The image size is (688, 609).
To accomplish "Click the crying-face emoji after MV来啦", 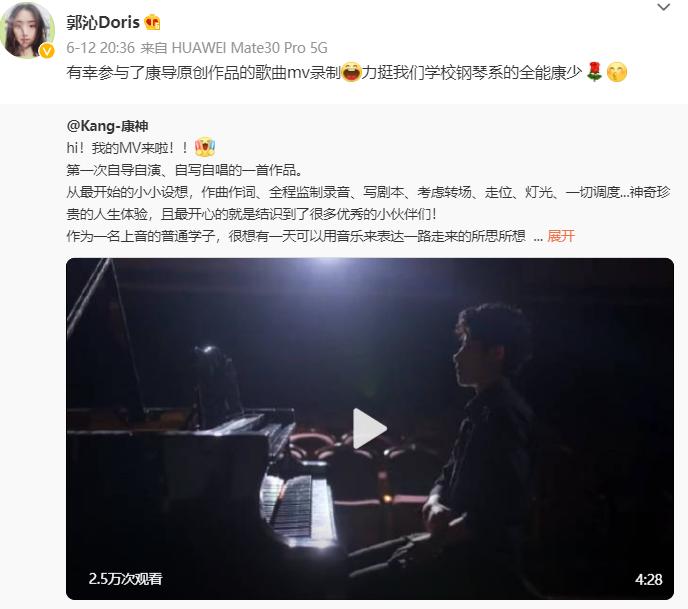I will 204,147.
